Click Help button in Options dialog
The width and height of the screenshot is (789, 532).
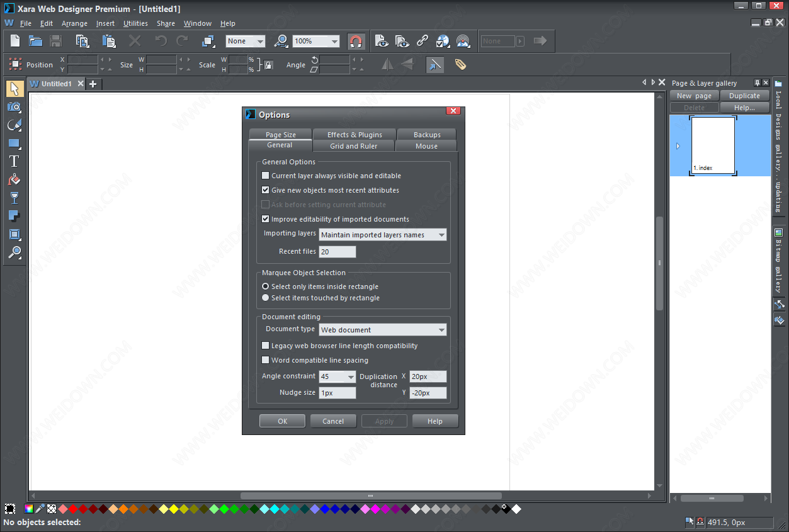[x=435, y=421]
